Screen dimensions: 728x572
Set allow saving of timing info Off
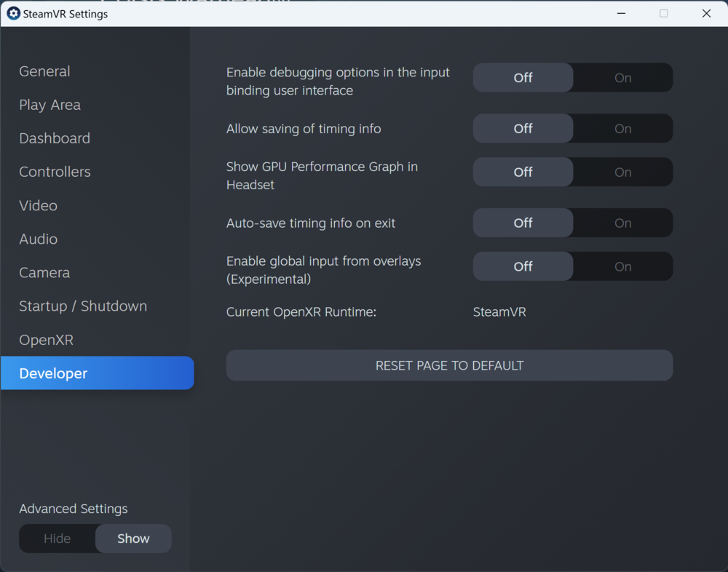click(x=523, y=128)
